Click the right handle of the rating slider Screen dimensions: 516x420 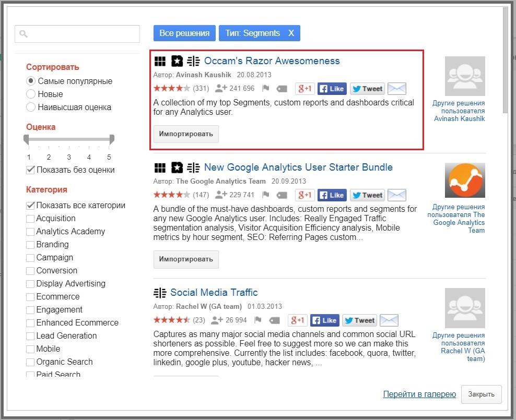[112, 139]
